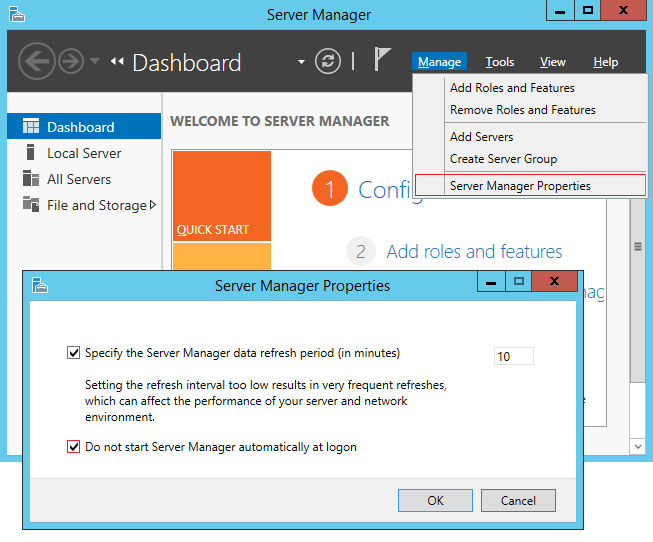Open the Tools menu
This screenshot has width=653, height=542.
tap(500, 62)
